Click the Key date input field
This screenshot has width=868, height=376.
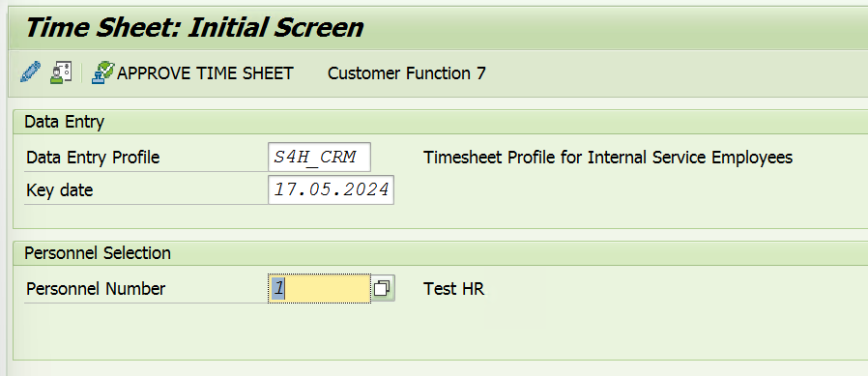tap(331, 190)
